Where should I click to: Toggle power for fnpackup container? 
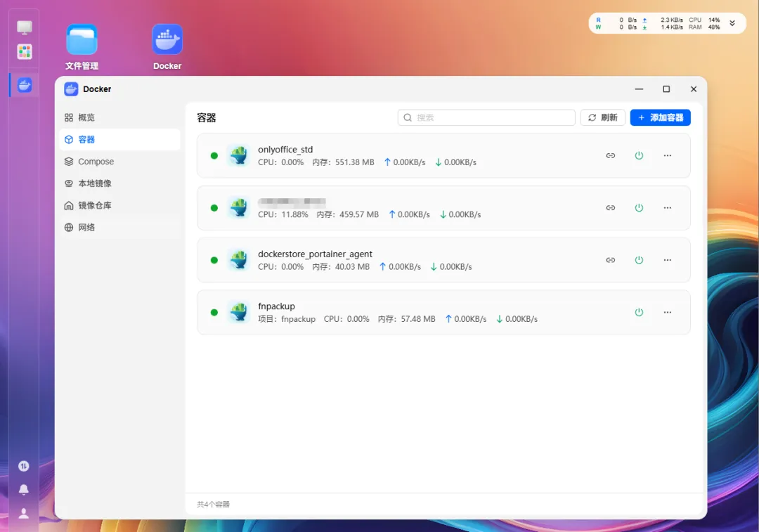[639, 312]
